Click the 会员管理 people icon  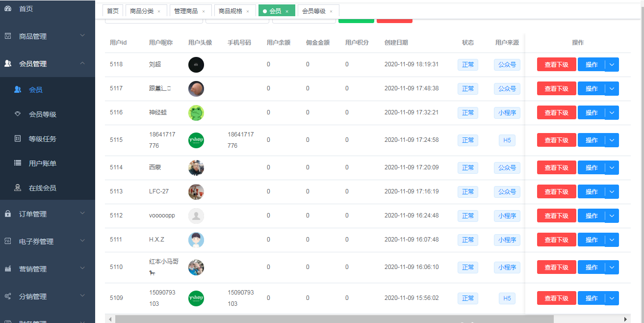click(x=8, y=63)
